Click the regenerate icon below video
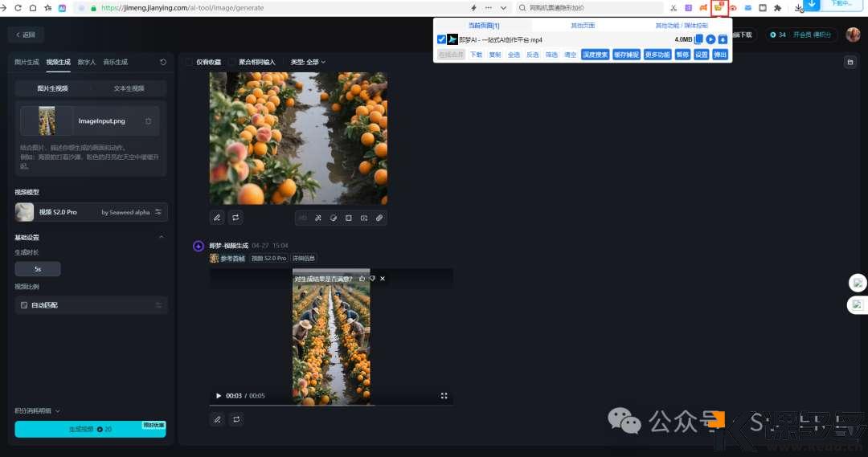Screen dimensions: 868x457 point(236,419)
